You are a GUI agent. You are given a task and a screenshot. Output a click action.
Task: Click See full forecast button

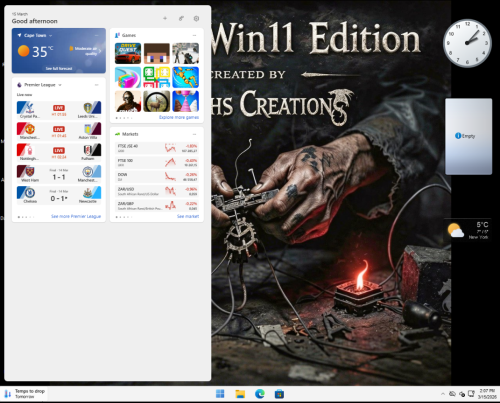59,68
